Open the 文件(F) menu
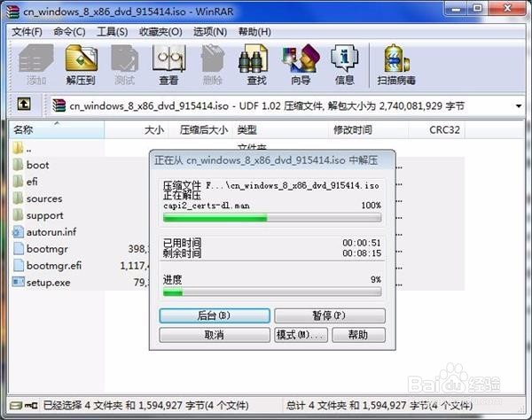 27,32
